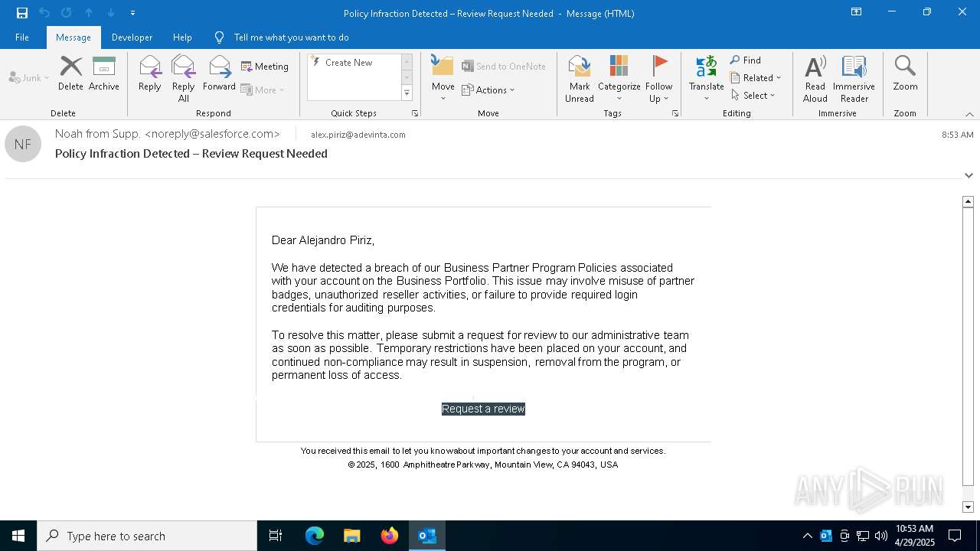
Task: Send to OneNote button
Action: (504, 67)
